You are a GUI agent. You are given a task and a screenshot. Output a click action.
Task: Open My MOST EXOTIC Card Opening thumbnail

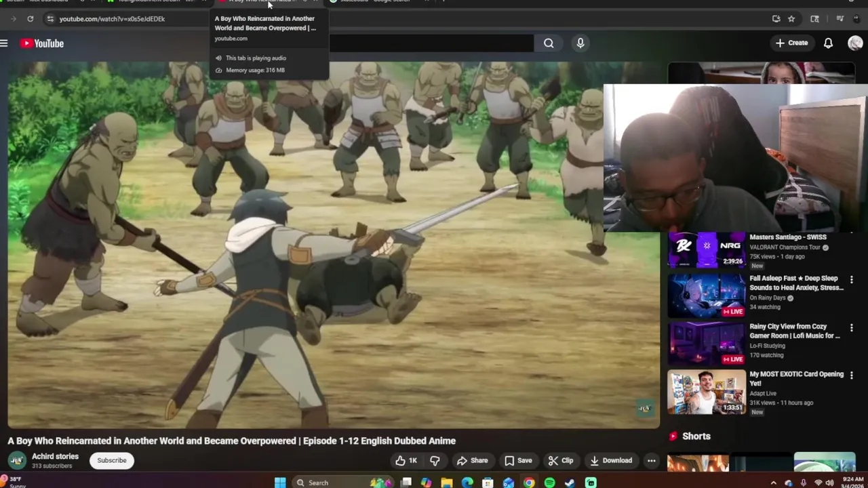[x=707, y=391]
